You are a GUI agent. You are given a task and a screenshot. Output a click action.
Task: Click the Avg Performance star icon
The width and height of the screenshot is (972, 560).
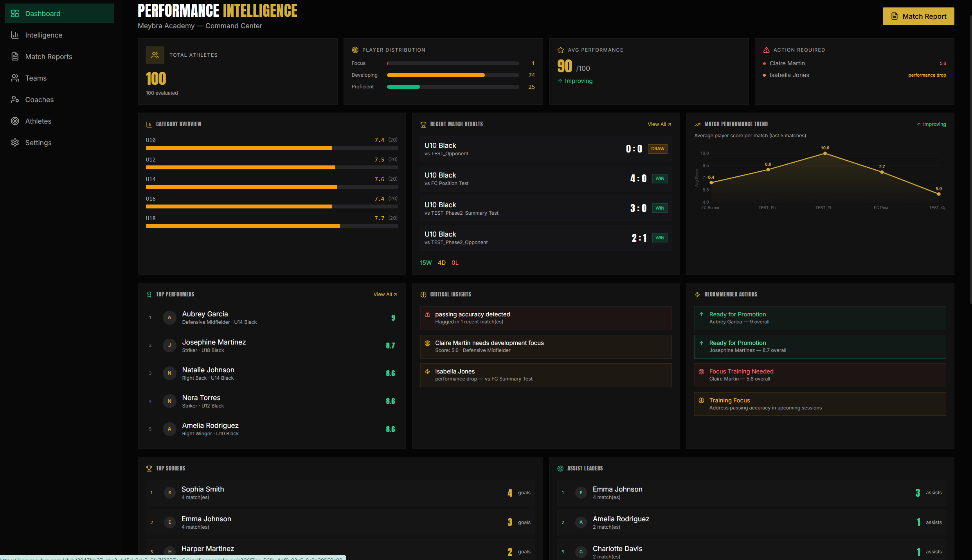point(561,50)
